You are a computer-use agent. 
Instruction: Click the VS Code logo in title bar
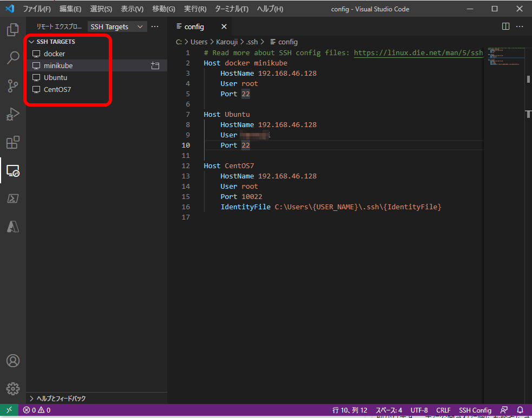pyautogui.click(x=10, y=9)
